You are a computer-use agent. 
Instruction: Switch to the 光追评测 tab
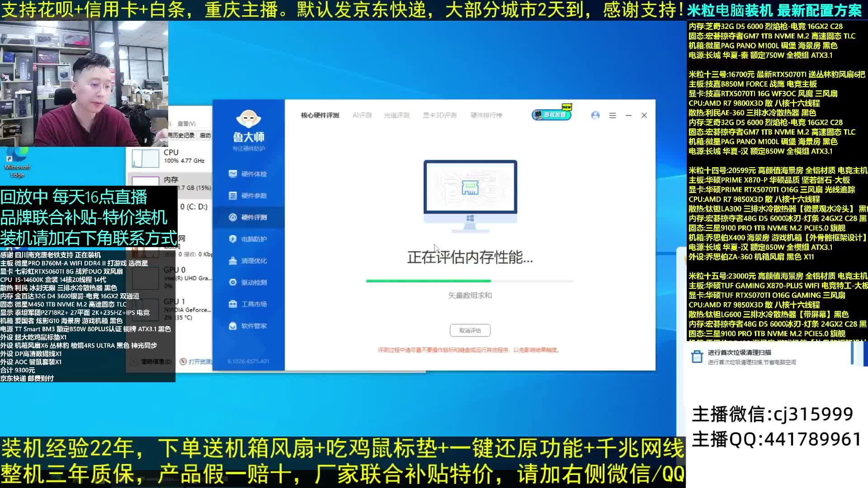(x=396, y=115)
